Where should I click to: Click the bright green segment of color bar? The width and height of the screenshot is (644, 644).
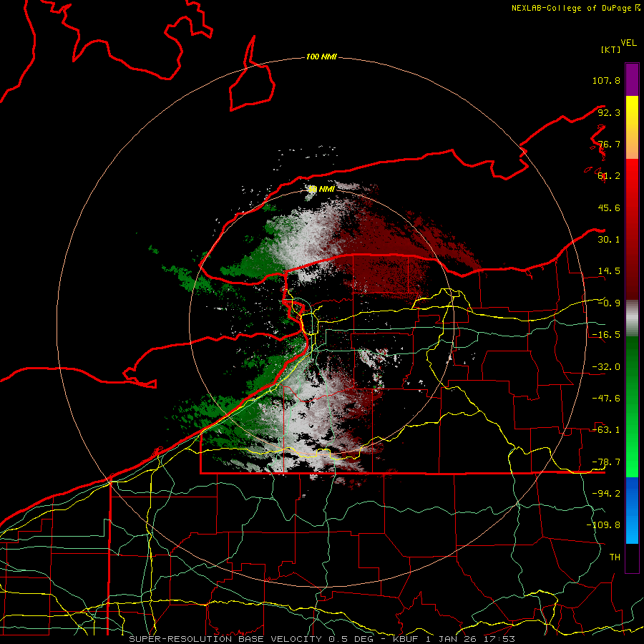pyautogui.click(x=632, y=406)
